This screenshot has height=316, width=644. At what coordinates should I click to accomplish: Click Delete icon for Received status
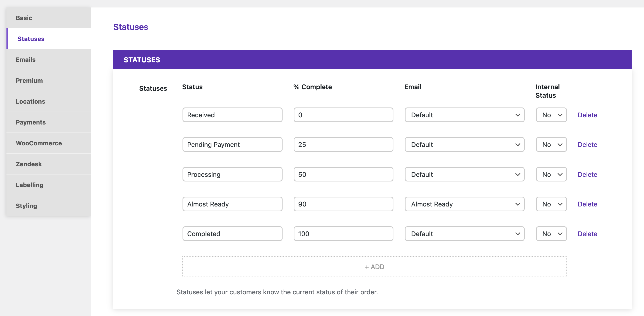point(588,114)
